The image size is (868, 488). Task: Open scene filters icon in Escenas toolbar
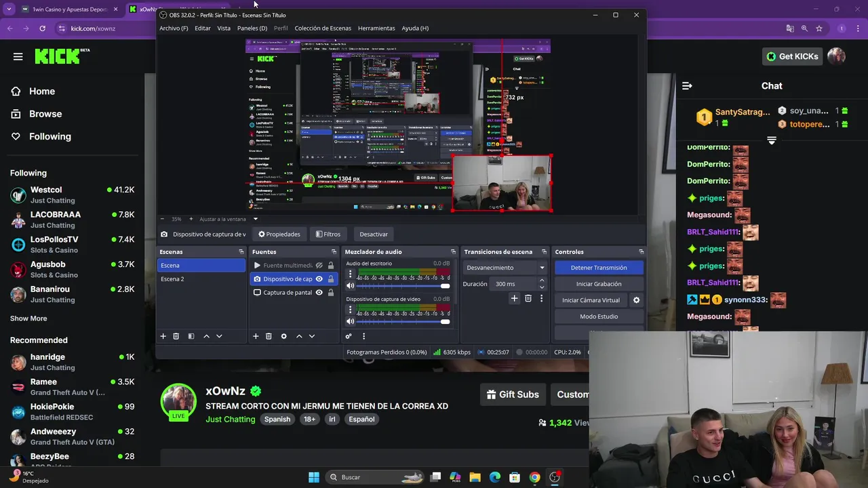click(x=191, y=336)
